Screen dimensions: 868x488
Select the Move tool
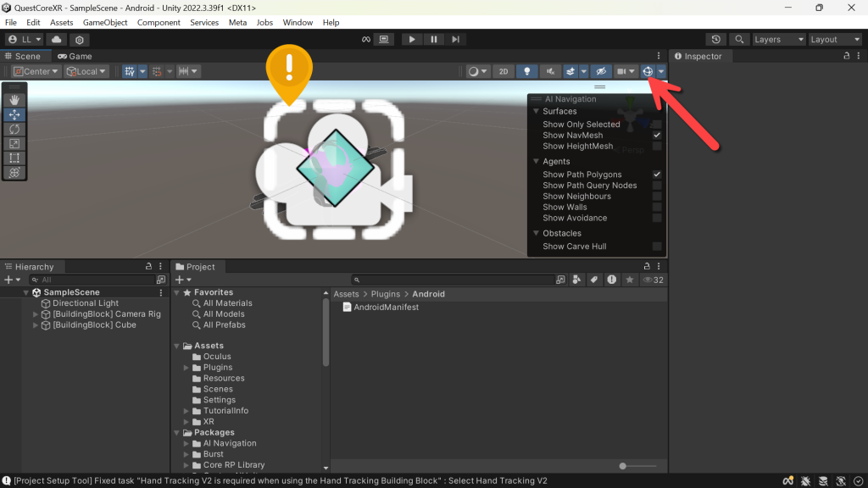tap(14, 114)
